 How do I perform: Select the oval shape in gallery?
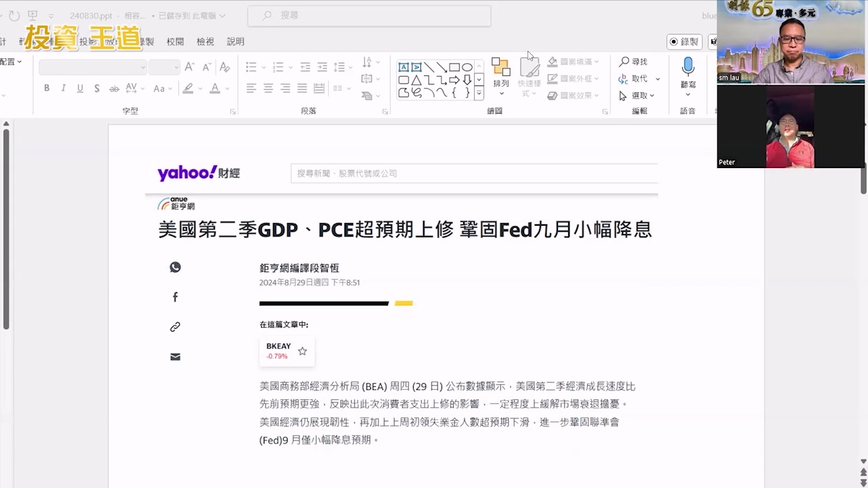pyautogui.click(x=467, y=67)
